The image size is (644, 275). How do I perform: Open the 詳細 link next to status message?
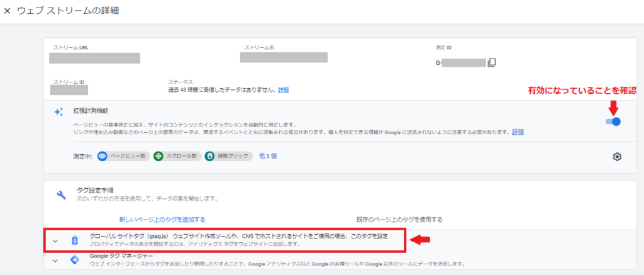(284, 89)
